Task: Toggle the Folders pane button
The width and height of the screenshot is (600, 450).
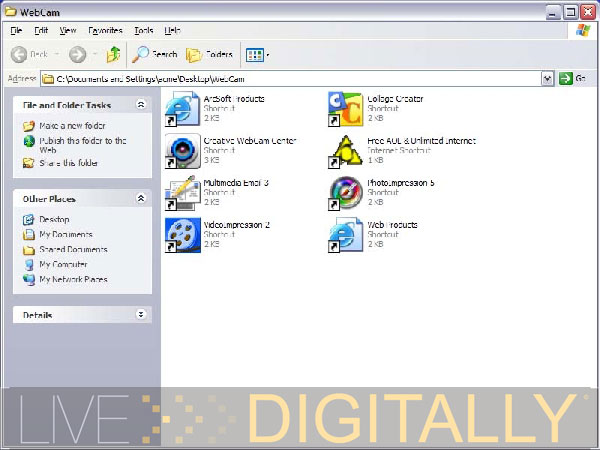Action: tap(208, 54)
